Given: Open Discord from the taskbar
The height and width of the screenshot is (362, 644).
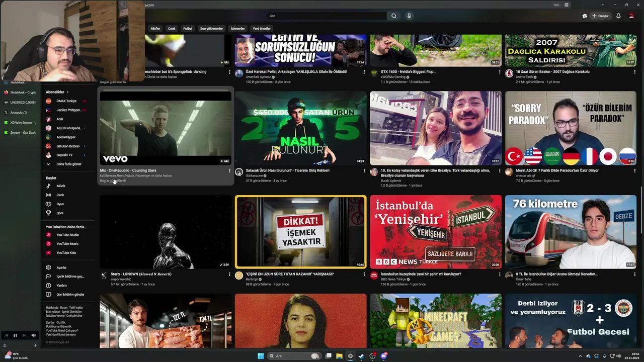Looking at the screenshot, I should tap(384, 356).
